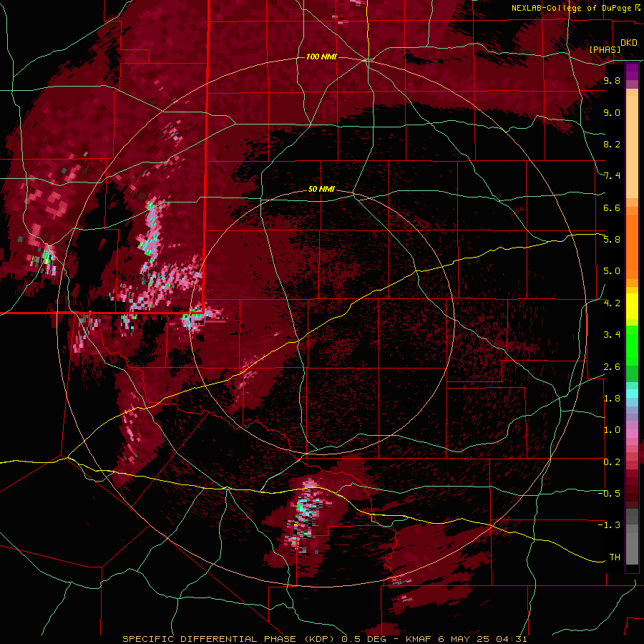Image resolution: width=644 pixels, height=644 pixels.
Task: Click the 6.6 scale value
Action: tap(612, 208)
